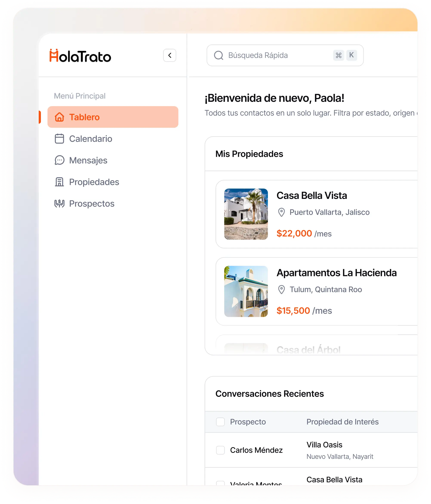Click the Villa Oasis property link
The image size is (431, 504).
pyautogui.click(x=324, y=445)
